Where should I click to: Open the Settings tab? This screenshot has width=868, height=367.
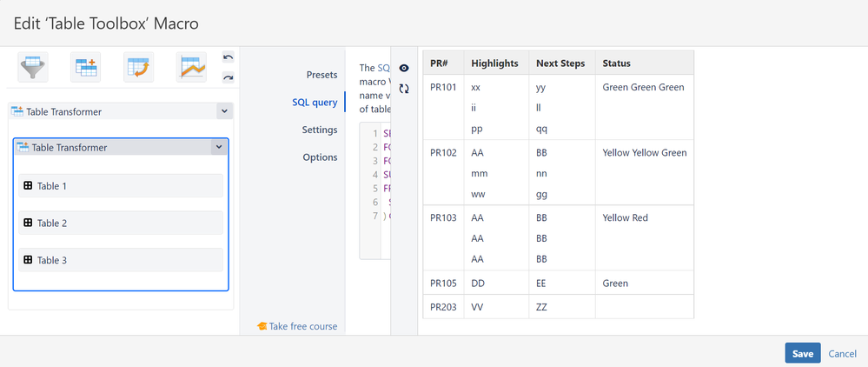pos(320,130)
